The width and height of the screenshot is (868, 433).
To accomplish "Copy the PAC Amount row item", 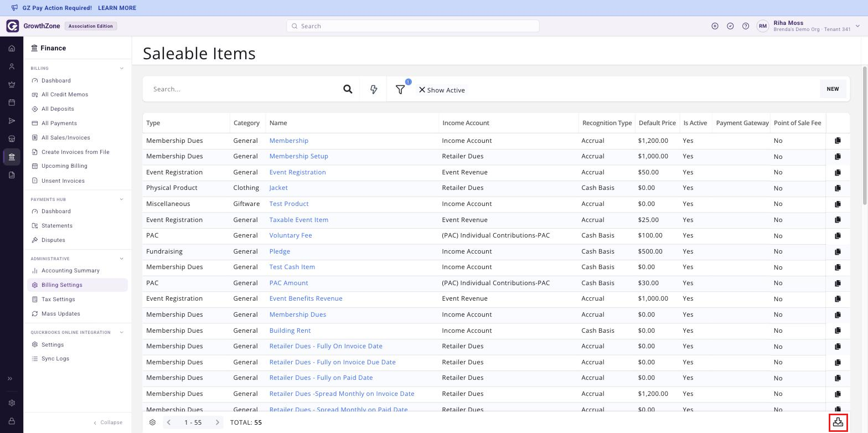I will click(x=838, y=283).
